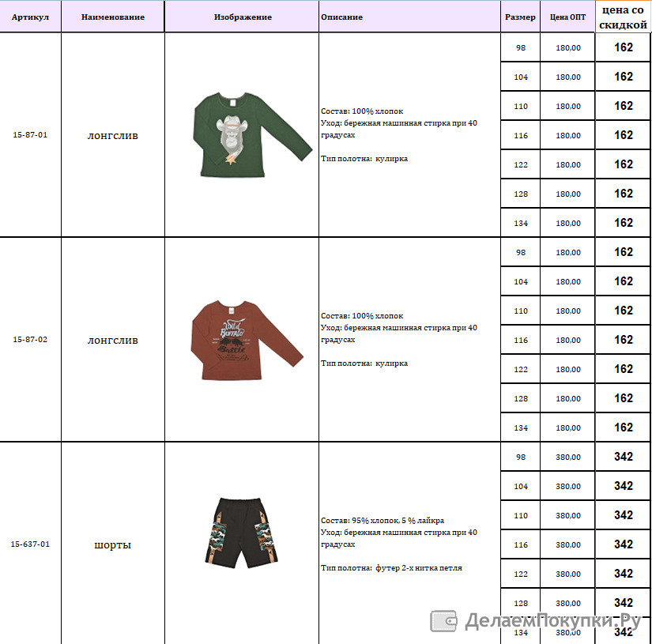Select the лонгслив name for article 15-87-02

click(x=113, y=340)
